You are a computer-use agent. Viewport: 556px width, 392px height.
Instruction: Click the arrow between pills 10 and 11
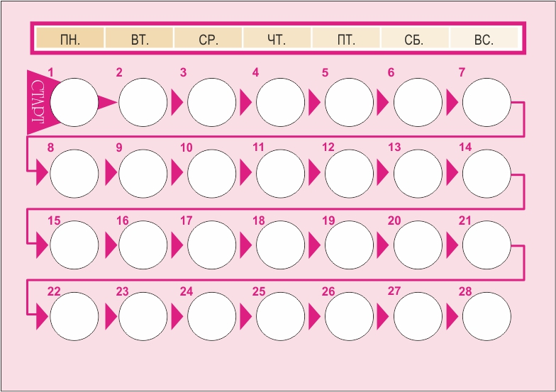pyautogui.click(x=245, y=174)
